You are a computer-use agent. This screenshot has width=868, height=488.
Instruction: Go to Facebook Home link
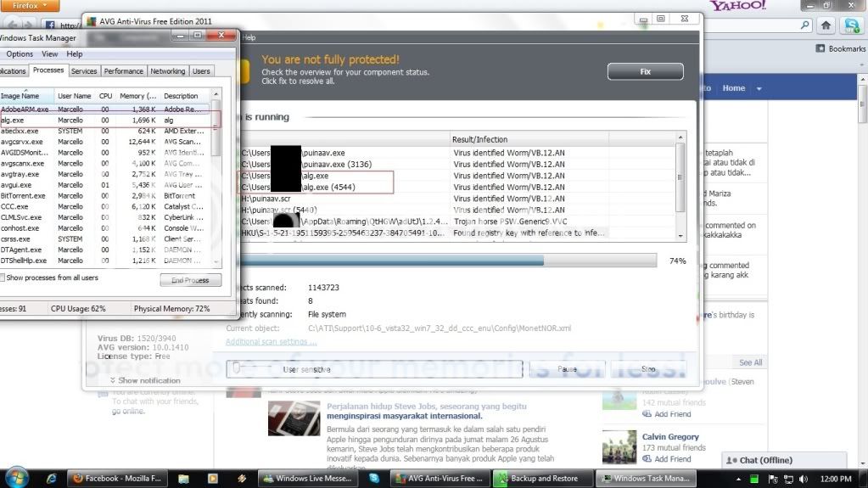coord(733,88)
